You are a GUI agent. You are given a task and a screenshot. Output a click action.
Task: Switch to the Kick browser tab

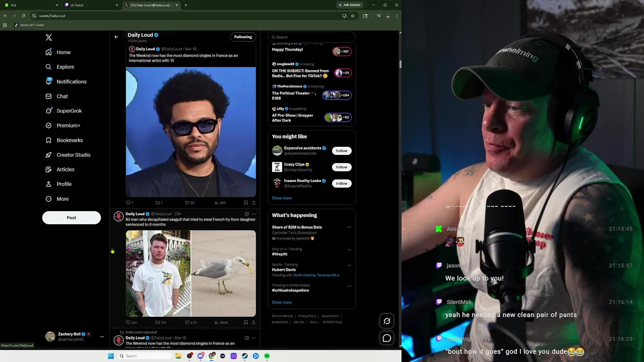click(x=31, y=5)
